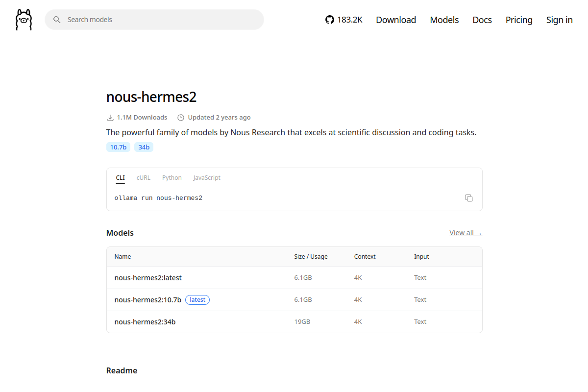Click the updated clock icon
Image resolution: width=588 pixels, height=392 pixels.
click(181, 118)
